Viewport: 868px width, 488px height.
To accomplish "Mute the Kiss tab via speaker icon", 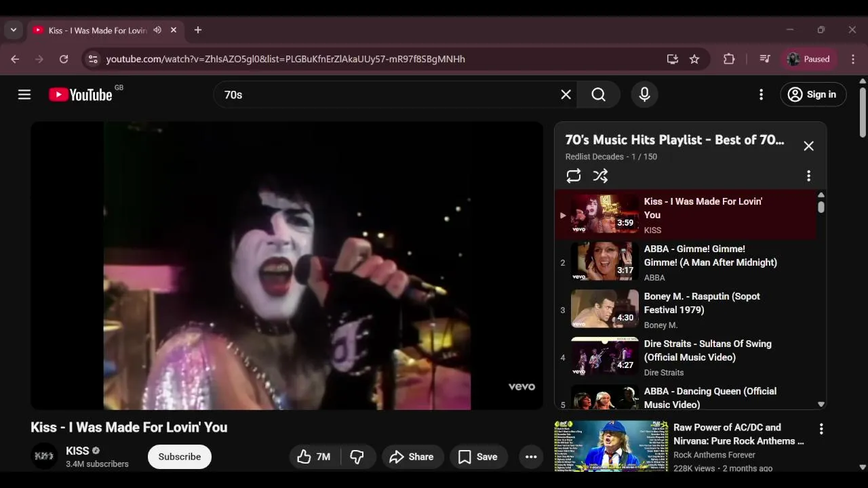I will [x=157, y=30].
